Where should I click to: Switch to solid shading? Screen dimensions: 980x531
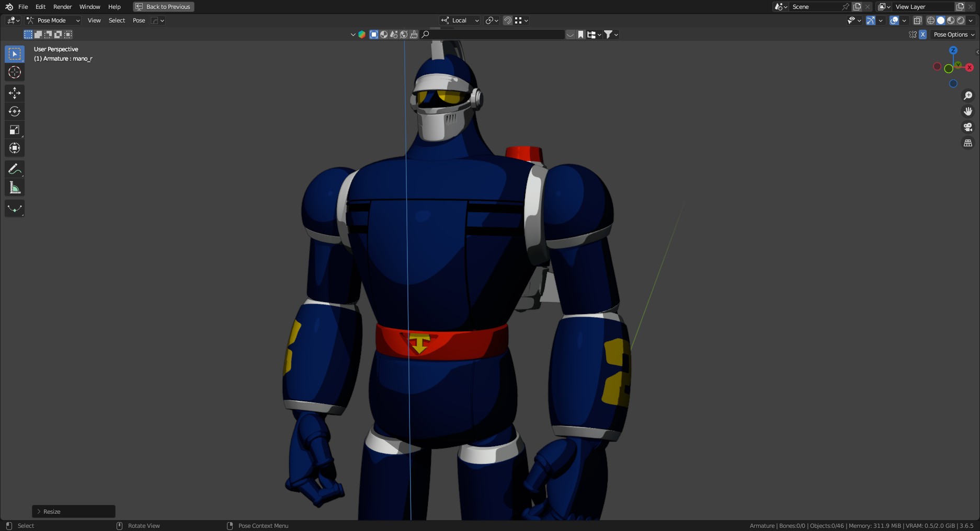pyautogui.click(x=941, y=20)
